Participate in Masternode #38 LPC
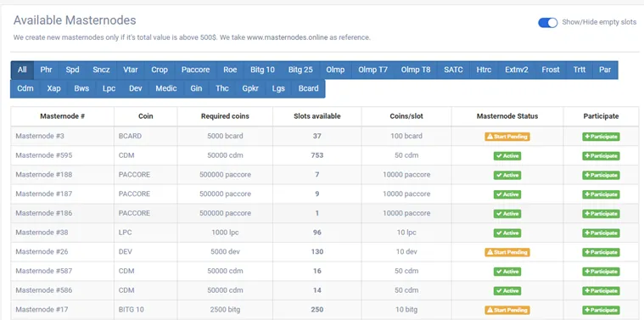Image resolution: width=644 pixels, height=320 pixels. click(601, 233)
